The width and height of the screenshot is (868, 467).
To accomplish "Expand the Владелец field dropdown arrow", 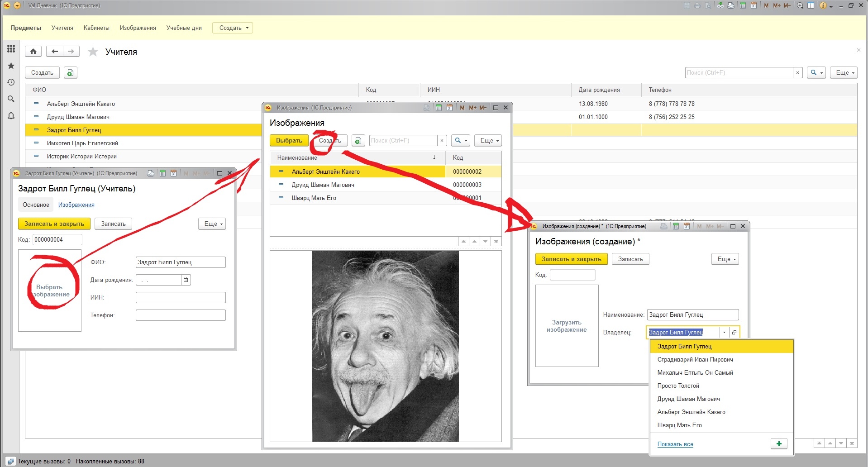I will pyautogui.click(x=724, y=333).
